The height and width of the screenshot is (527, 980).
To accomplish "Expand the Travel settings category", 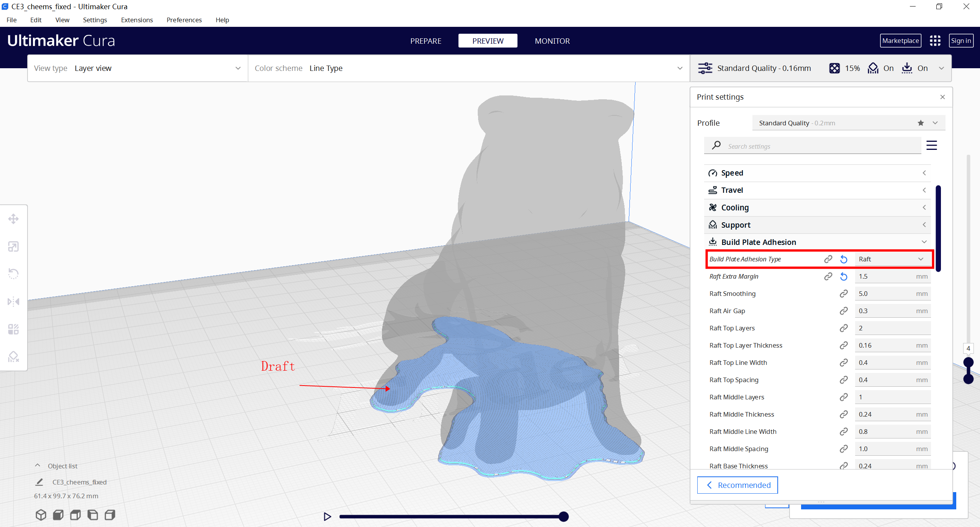I will click(x=818, y=190).
